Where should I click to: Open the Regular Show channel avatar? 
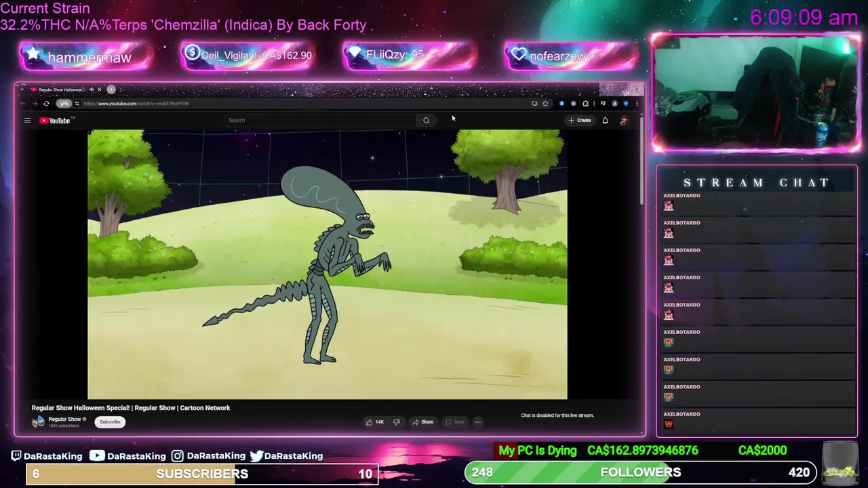point(38,422)
